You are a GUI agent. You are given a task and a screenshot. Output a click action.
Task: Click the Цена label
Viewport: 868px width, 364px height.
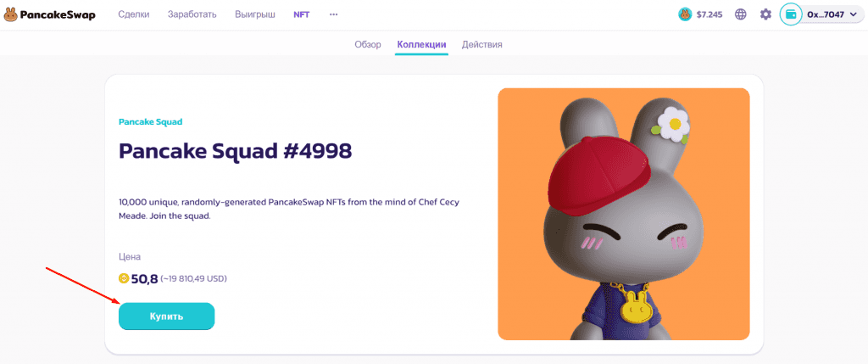coord(130,257)
